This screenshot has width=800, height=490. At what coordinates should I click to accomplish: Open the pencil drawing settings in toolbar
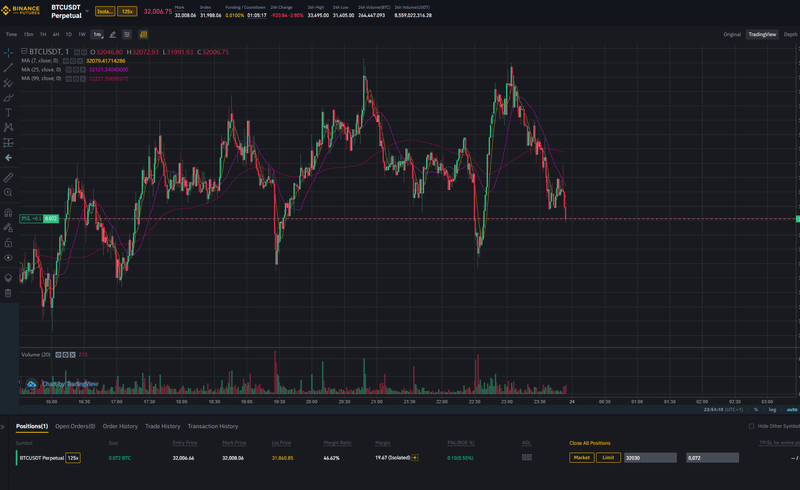coord(113,35)
